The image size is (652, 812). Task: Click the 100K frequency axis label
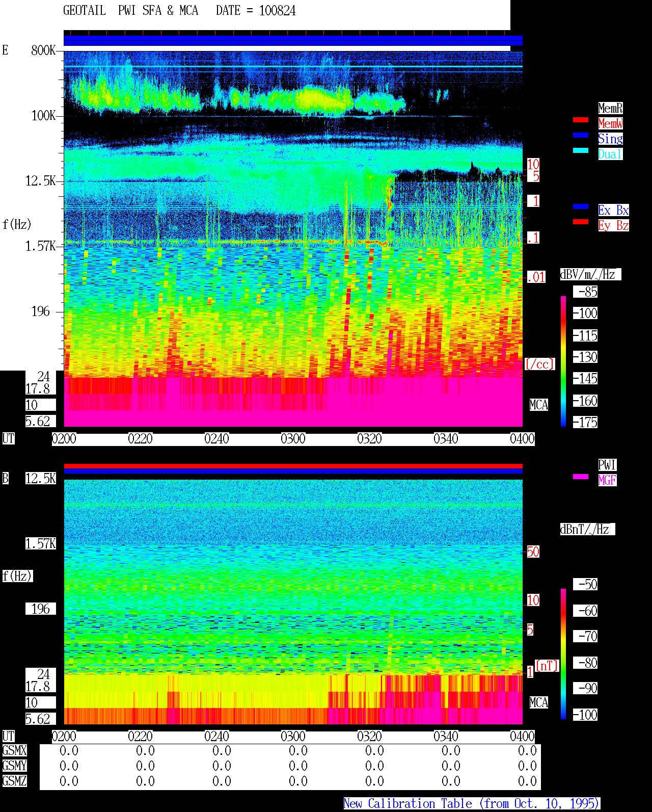(43, 115)
